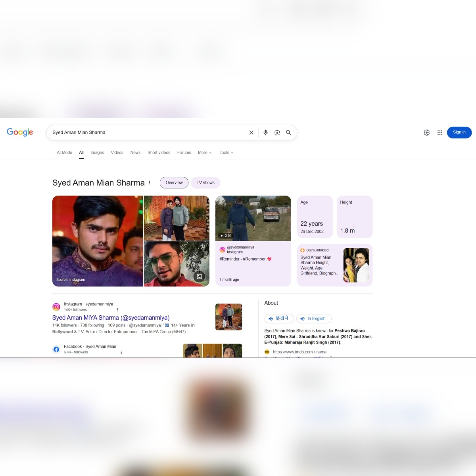Screen dimensions: 476x476
Task: Play Hindi audio of the About text
Action: tap(279, 319)
